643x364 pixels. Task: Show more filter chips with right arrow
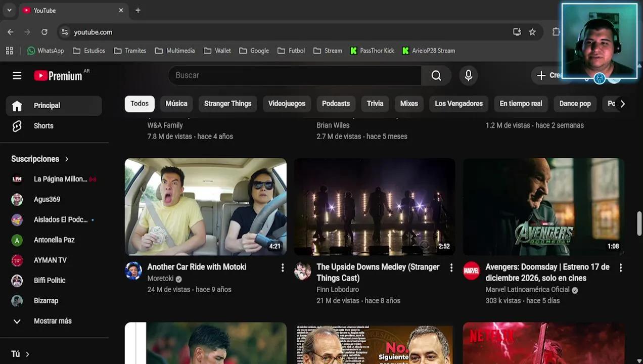[622, 104]
